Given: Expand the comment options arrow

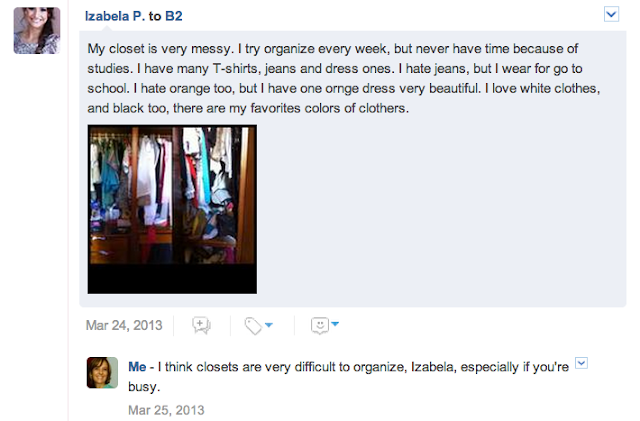Looking at the screenshot, I should pos(583,365).
